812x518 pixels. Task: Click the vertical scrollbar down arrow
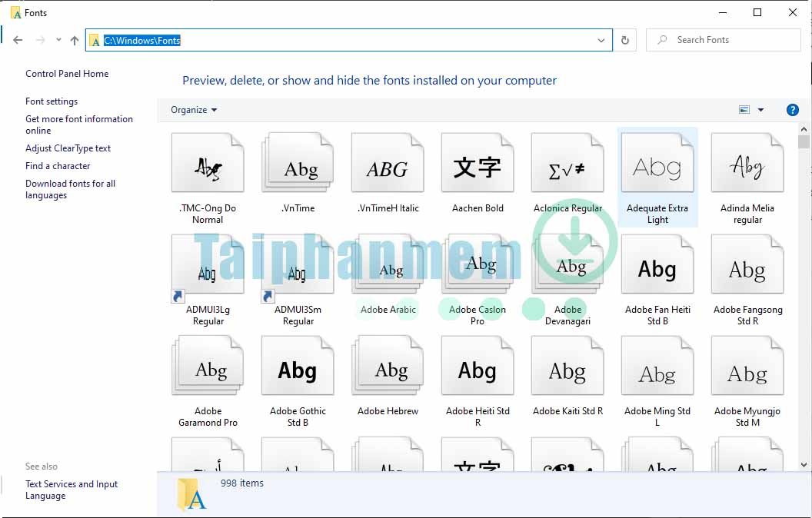click(804, 464)
